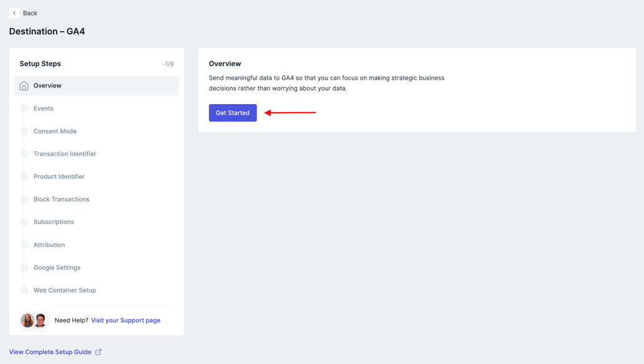Click the Web Container Setup step circle

(24, 290)
